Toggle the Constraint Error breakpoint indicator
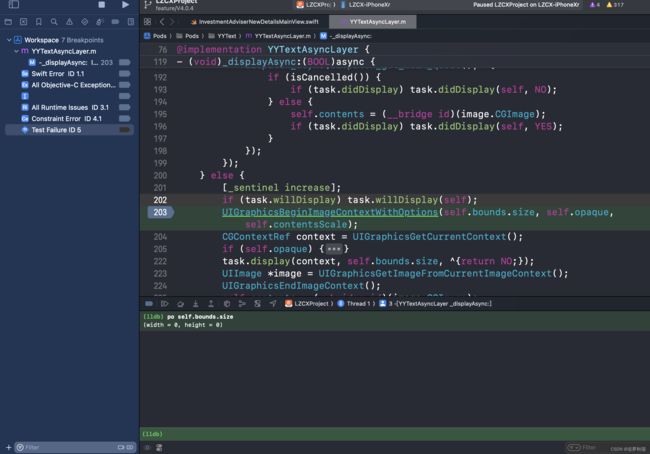The height and width of the screenshot is (454, 650). [125, 119]
